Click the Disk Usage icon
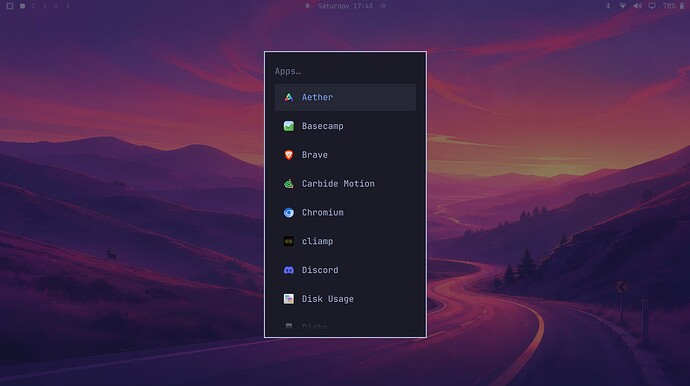The width and height of the screenshot is (690, 386). 289,299
